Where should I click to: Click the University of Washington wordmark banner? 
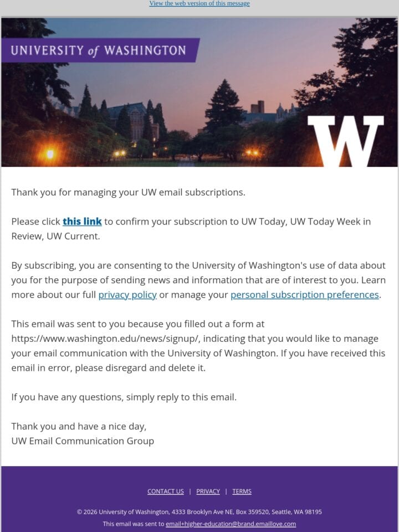(x=100, y=50)
